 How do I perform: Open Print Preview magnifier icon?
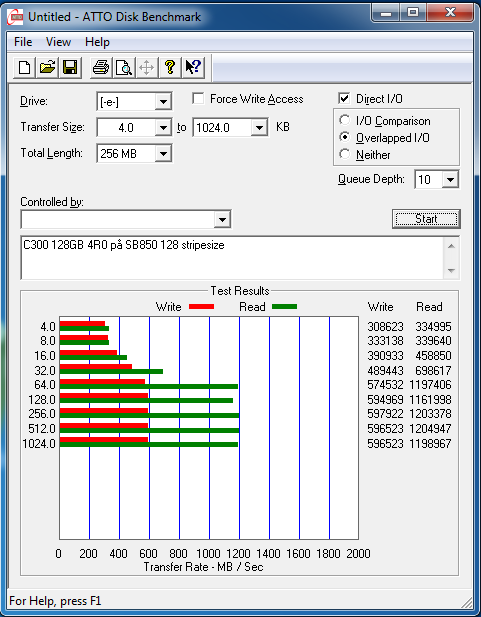tap(124, 68)
